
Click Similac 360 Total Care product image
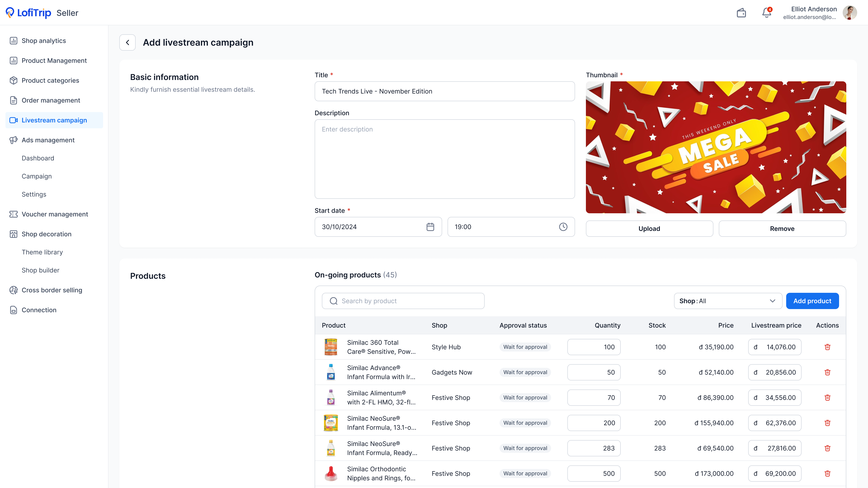tap(331, 347)
